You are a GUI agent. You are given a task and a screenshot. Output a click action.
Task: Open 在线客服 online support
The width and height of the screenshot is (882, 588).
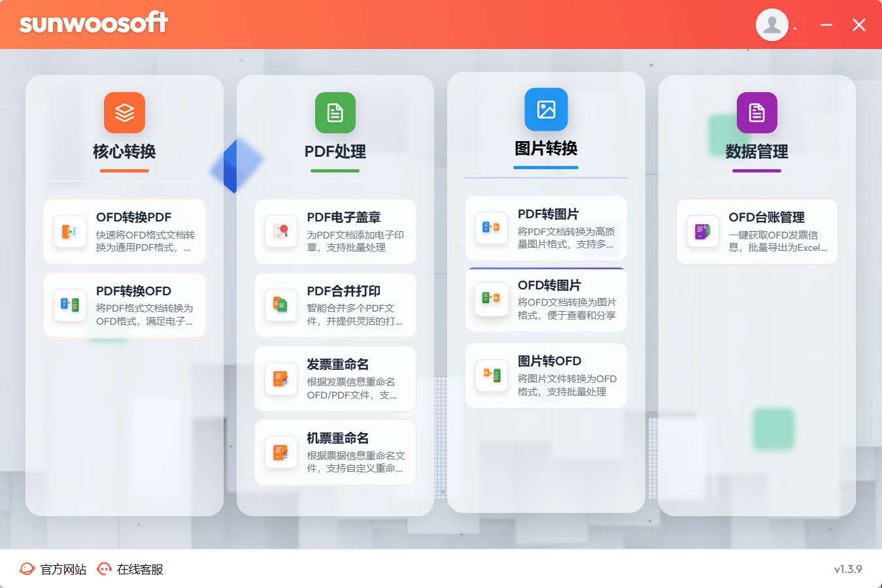(x=131, y=570)
